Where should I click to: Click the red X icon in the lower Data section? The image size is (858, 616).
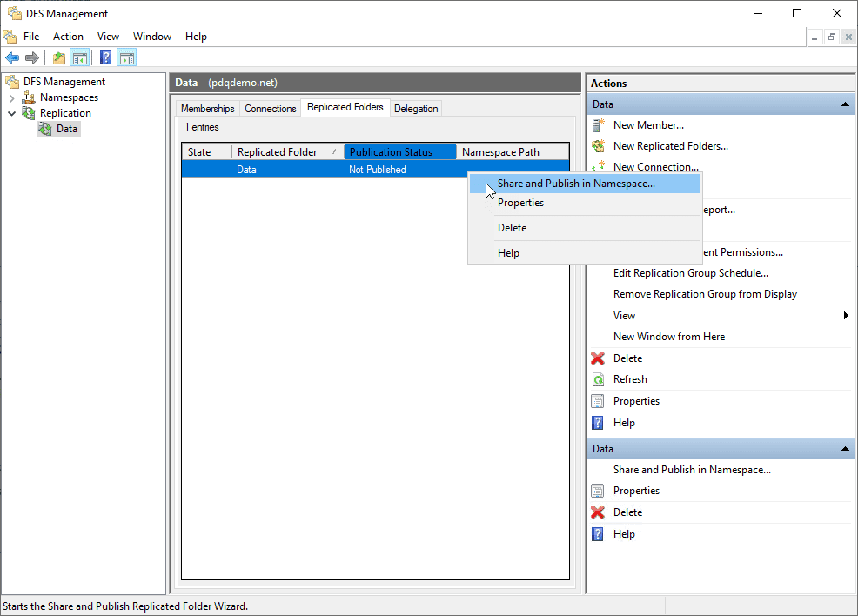tap(598, 512)
